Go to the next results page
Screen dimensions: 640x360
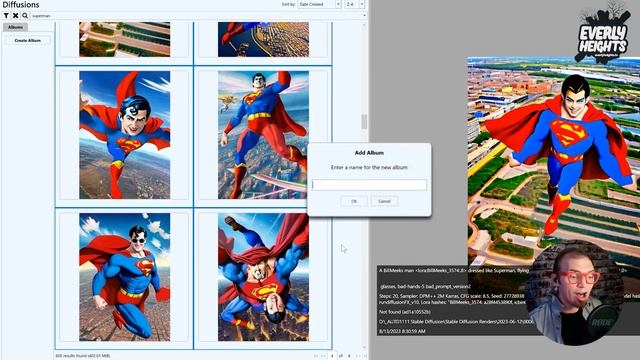click(358, 356)
